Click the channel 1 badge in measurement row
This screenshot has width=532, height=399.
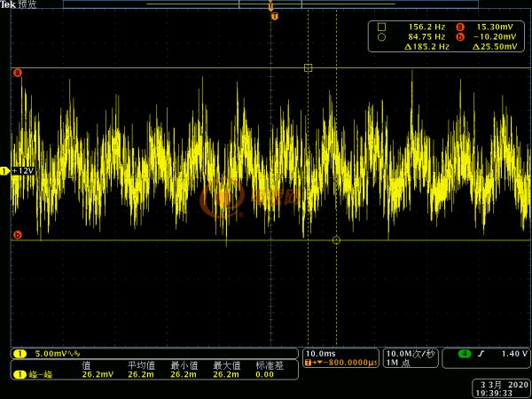20,374
